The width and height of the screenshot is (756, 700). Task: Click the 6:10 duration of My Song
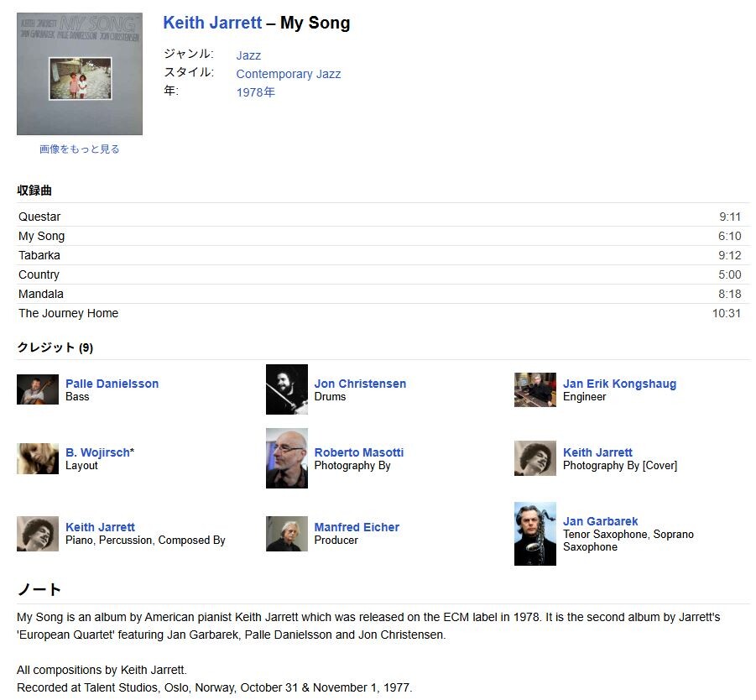click(x=730, y=236)
